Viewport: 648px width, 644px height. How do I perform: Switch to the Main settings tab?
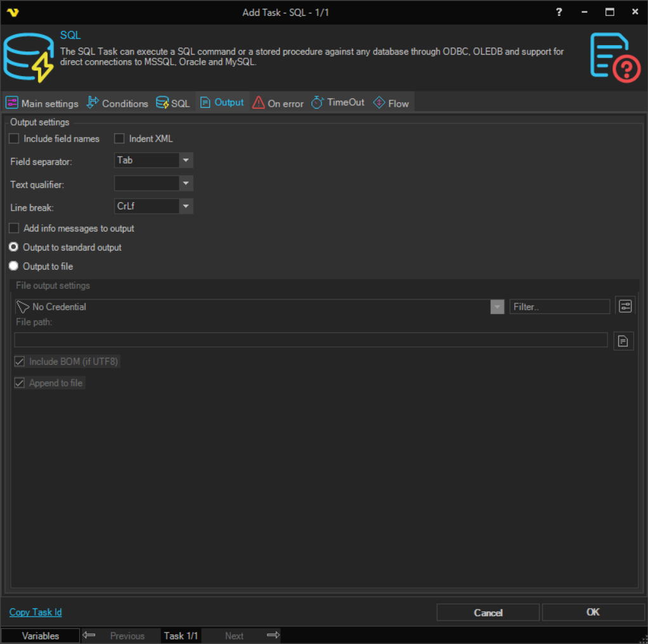pos(42,103)
